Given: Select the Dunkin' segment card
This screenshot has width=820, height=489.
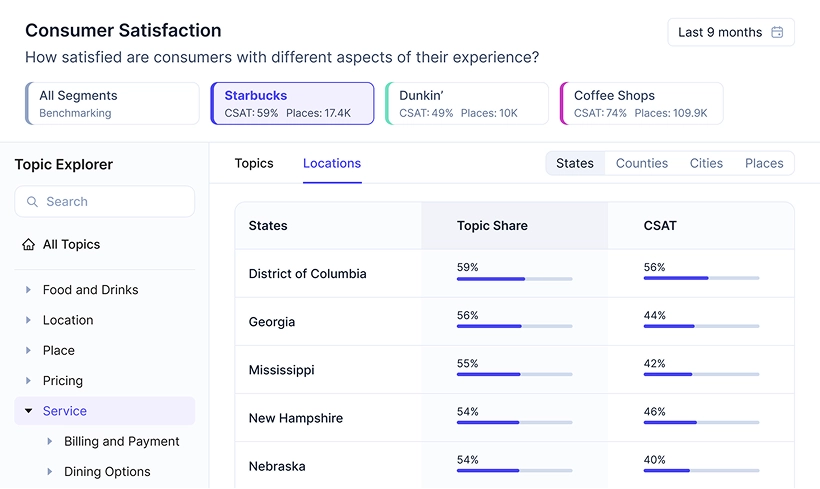Looking at the screenshot, I should click(x=466, y=104).
